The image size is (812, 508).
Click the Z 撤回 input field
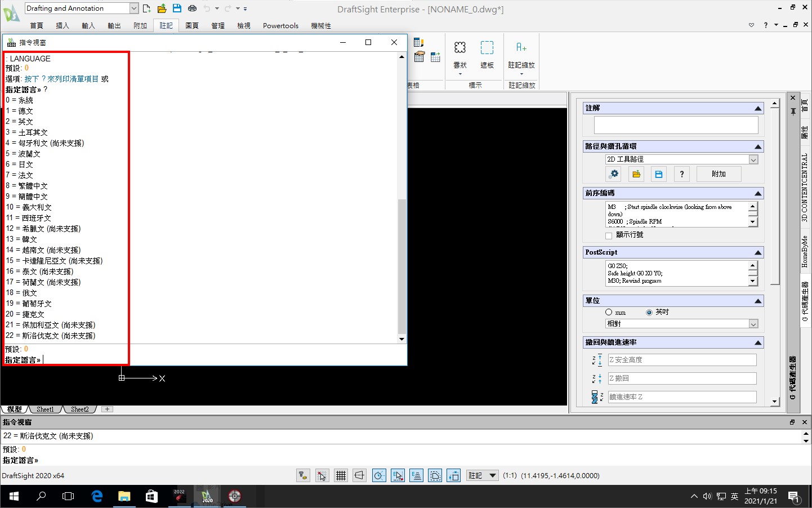pyautogui.click(x=682, y=378)
